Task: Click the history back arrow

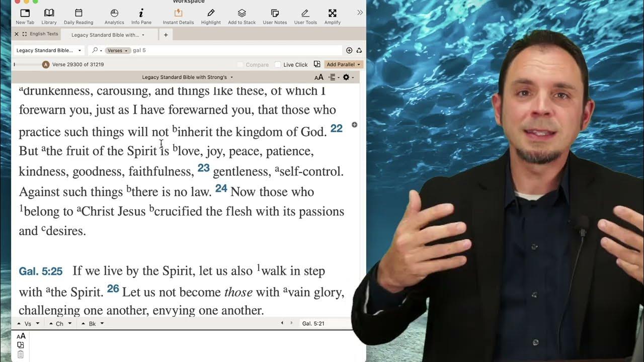Action: (x=282, y=323)
